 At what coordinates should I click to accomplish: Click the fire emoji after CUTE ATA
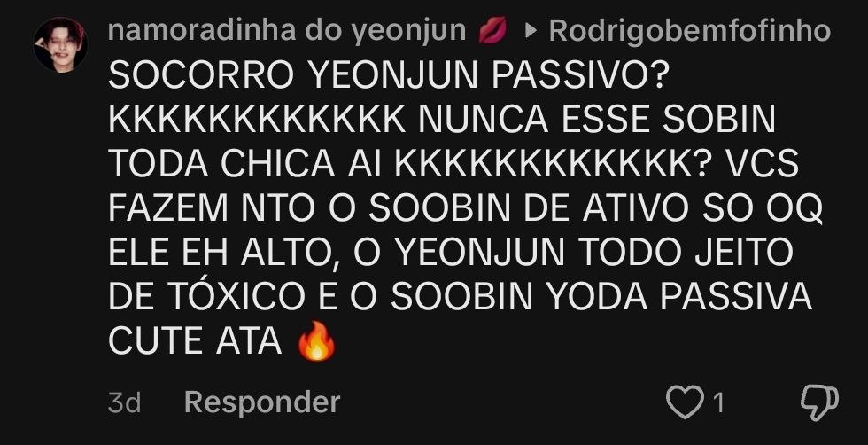pos(317,340)
